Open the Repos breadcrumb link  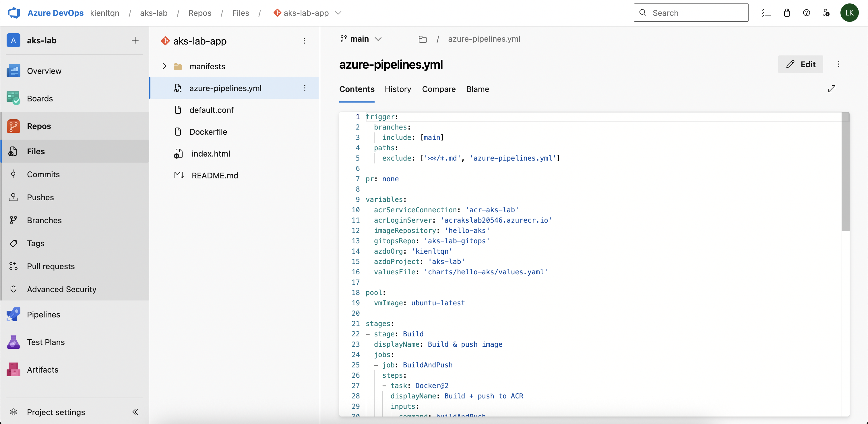200,13
